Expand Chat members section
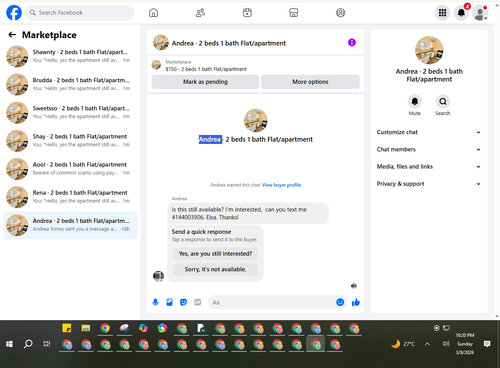The height and width of the screenshot is (368, 500). tap(429, 149)
